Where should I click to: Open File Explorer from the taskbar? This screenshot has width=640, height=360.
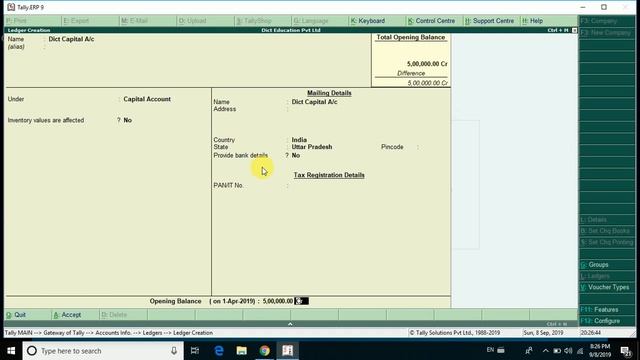(x=242, y=351)
